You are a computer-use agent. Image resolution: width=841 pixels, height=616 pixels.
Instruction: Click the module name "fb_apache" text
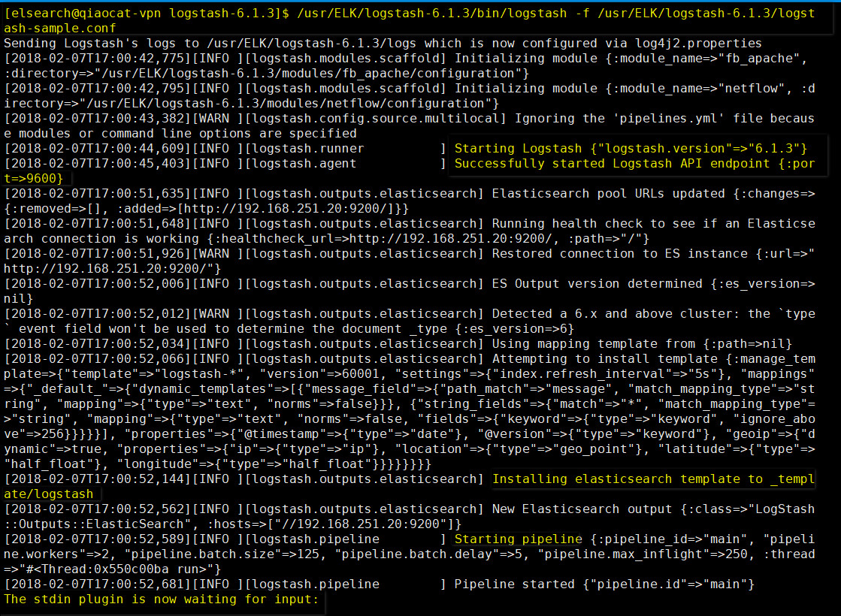point(759,58)
